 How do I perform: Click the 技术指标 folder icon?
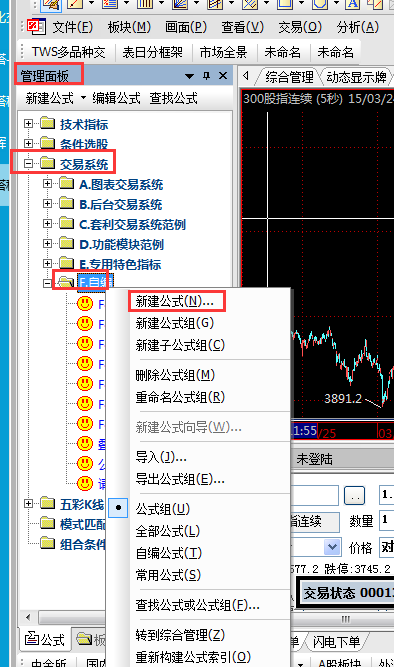(48, 123)
